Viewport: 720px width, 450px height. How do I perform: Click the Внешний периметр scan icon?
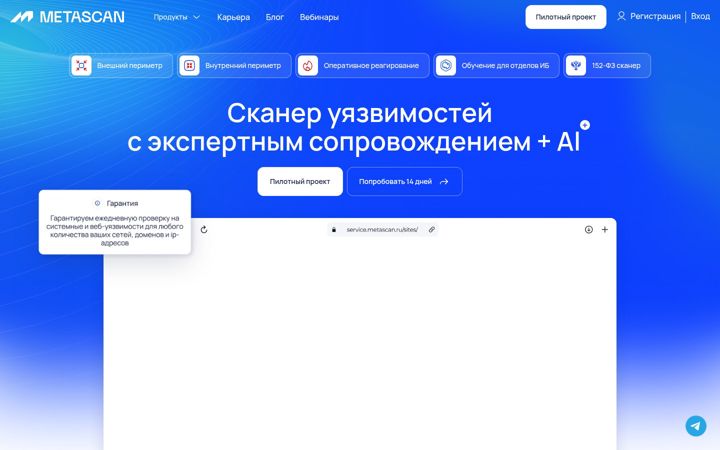pos(81,65)
